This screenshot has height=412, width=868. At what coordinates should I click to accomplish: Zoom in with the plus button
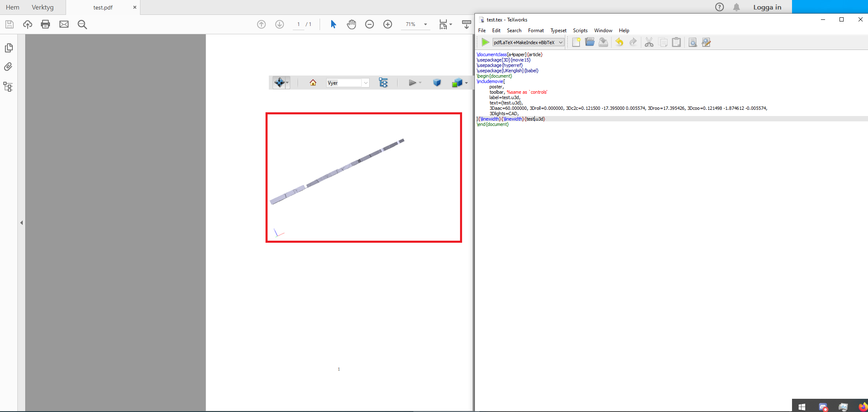coord(388,24)
